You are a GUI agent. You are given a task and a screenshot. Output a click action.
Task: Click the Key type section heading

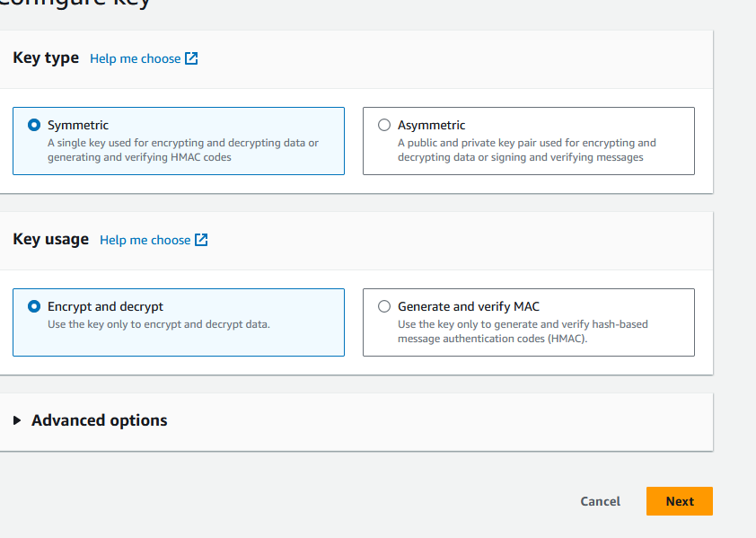[46, 57]
